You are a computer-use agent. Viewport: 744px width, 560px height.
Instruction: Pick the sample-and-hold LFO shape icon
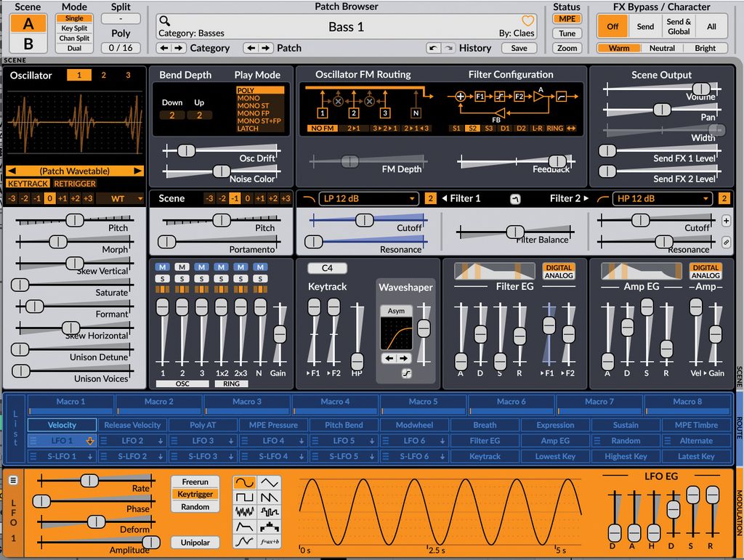click(270, 513)
